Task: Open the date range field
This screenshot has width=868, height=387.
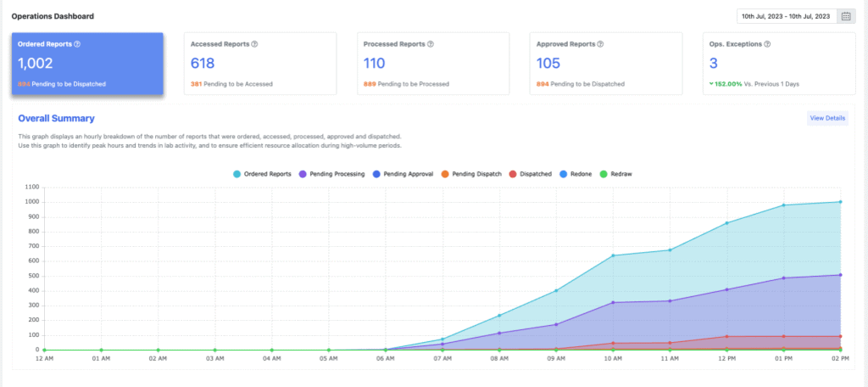Action: click(785, 16)
